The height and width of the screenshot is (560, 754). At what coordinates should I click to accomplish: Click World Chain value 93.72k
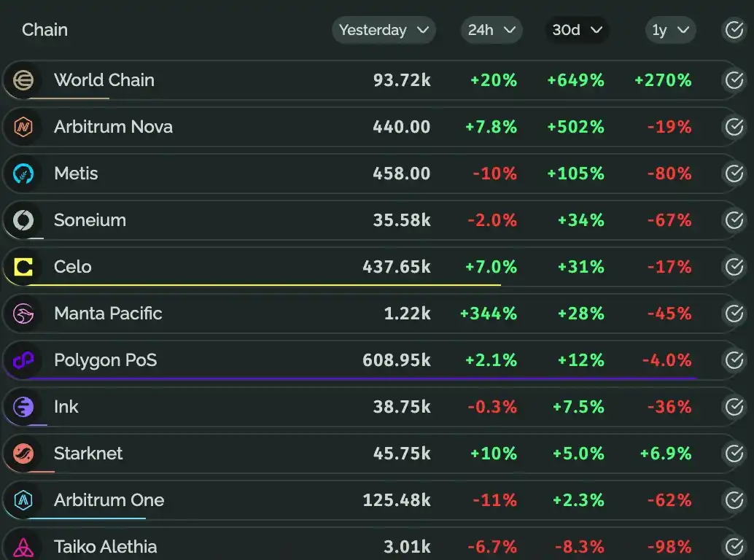pos(402,79)
